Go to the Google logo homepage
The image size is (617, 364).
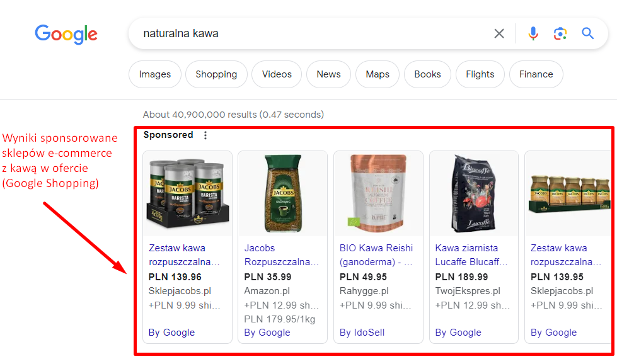click(66, 34)
